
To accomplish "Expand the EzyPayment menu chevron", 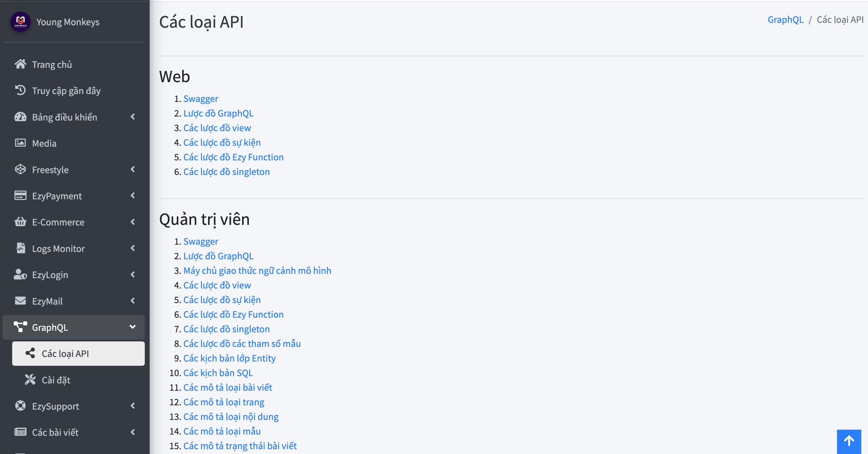I will [132, 195].
